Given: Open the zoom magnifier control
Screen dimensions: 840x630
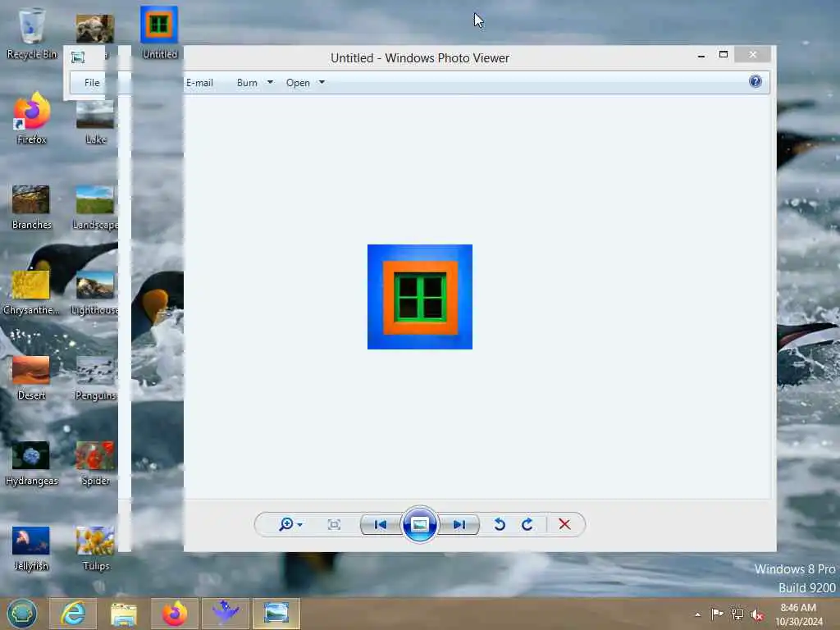Looking at the screenshot, I should (x=286, y=524).
